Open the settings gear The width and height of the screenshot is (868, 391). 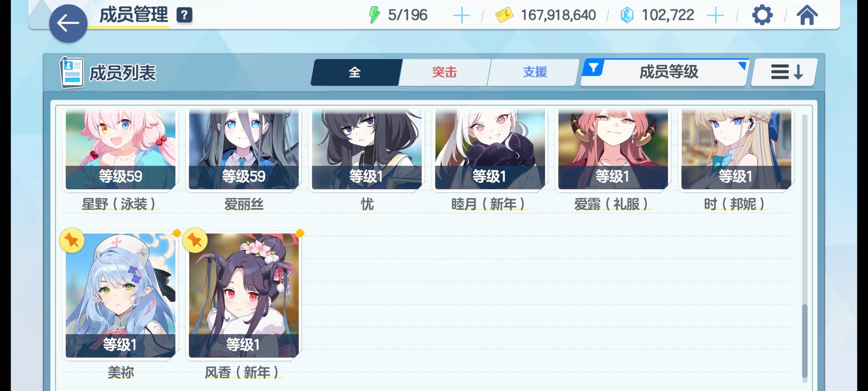click(x=762, y=15)
